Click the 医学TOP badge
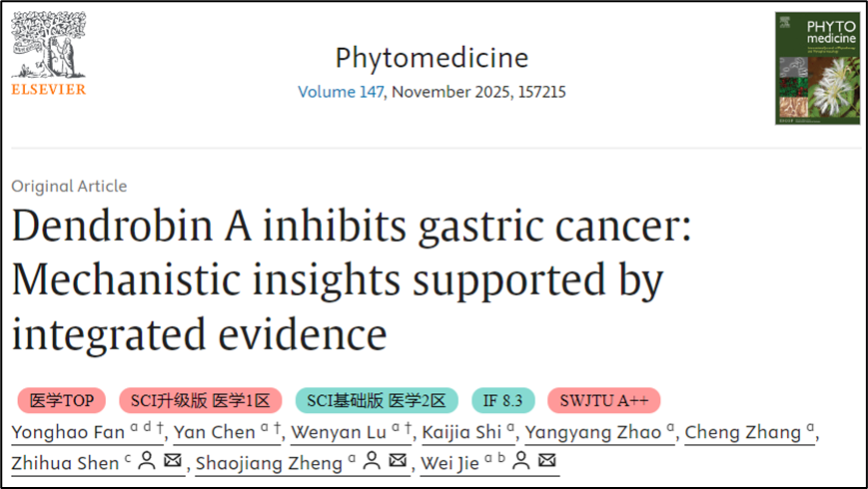The image size is (868, 489). pyautogui.click(x=62, y=401)
